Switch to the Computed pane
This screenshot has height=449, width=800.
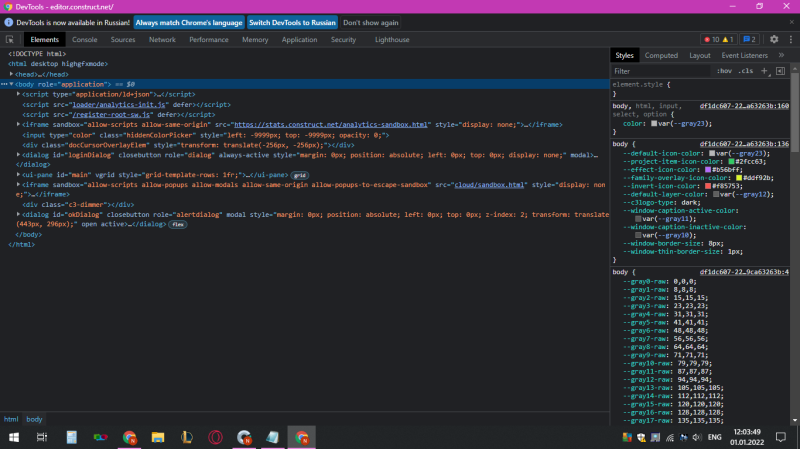point(661,55)
